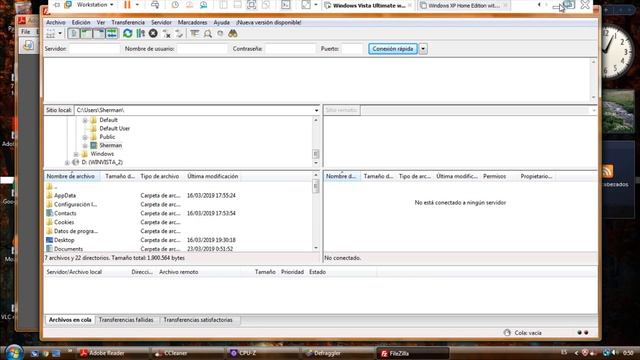640x360 pixels.
Task: Click ¡Nueva versión disponible! menu item
Action: (x=269, y=22)
